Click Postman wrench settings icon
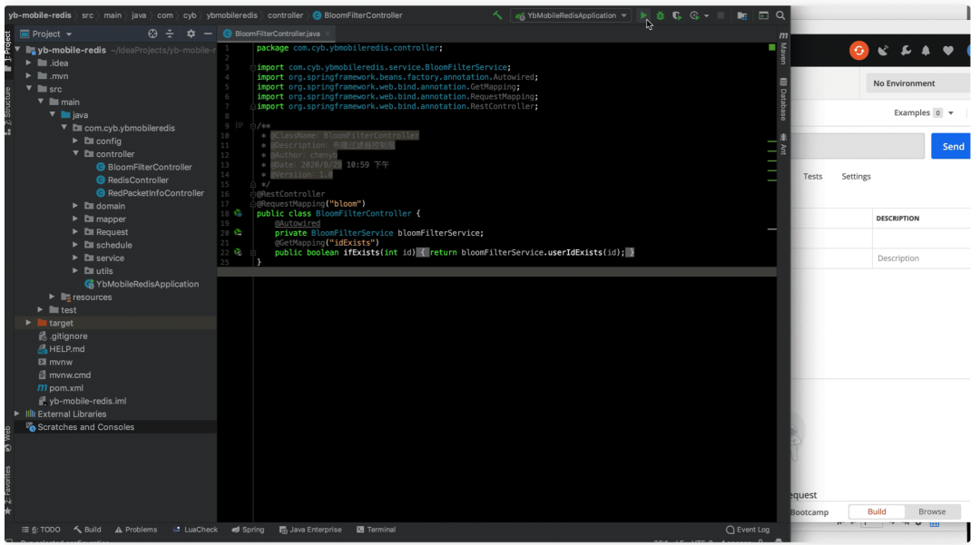 pos(905,51)
